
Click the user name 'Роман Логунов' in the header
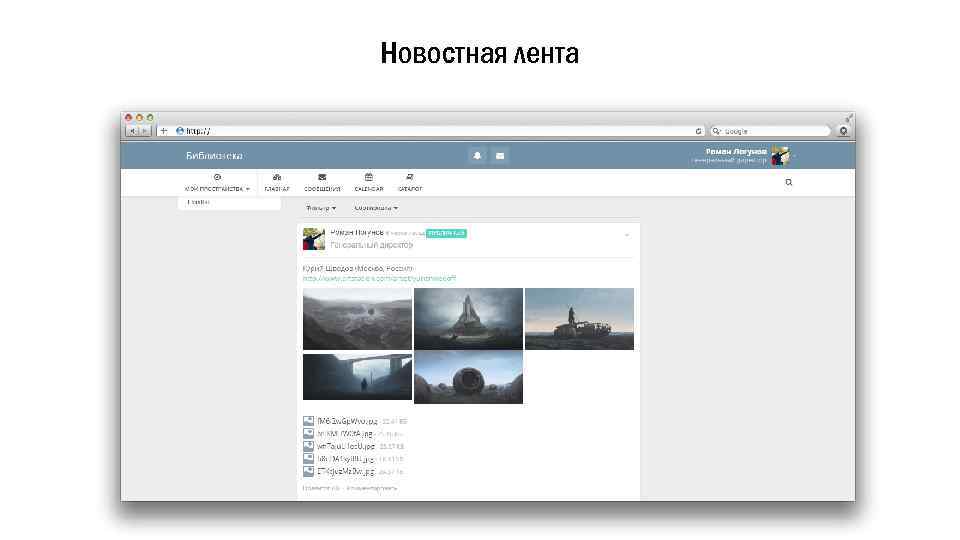click(736, 151)
